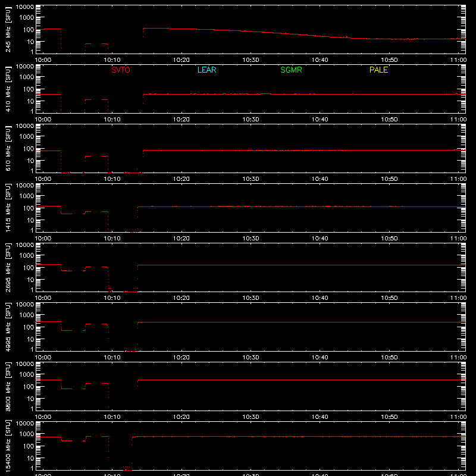
Task: Select the '610 MHz [SFU]' axis title
Action: (x=8, y=148)
